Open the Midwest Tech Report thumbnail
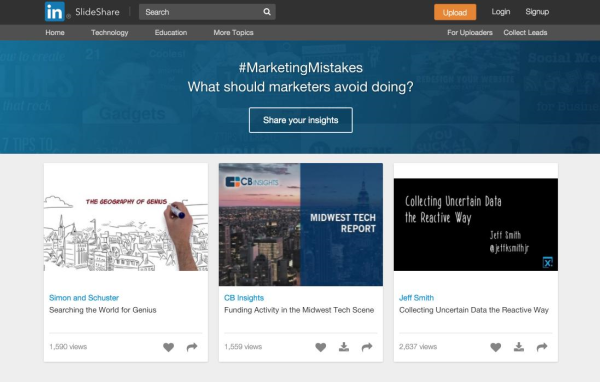This screenshot has height=382, width=600. (301, 225)
